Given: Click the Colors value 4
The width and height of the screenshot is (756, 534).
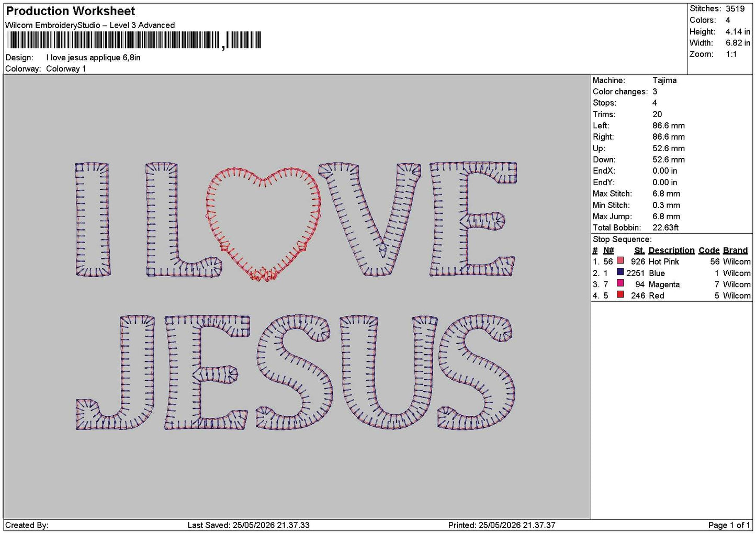Looking at the screenshot, I should [728, 20].
